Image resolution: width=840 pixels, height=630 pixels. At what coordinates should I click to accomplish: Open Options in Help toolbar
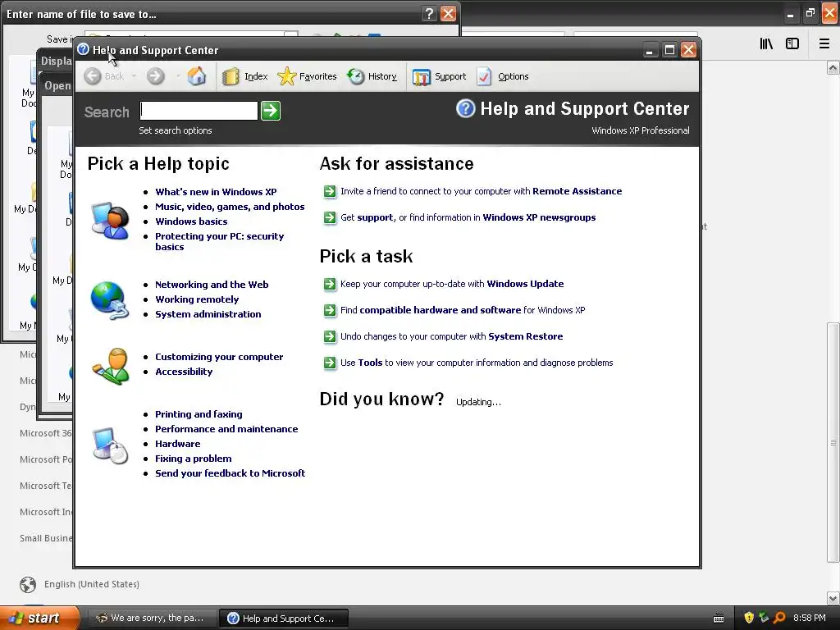[503, 76]
